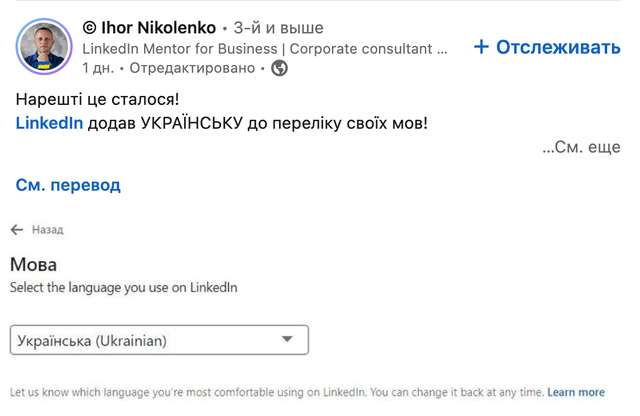Viewport: 640px width, 416px height.
Task: Click the © symbol before the author name
Action: (x=89, y=27)
